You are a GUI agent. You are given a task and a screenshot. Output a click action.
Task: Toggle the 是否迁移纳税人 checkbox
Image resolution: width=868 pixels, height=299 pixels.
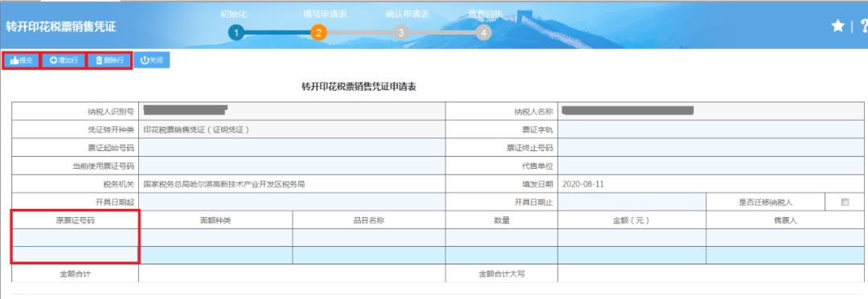coord(845,202)
